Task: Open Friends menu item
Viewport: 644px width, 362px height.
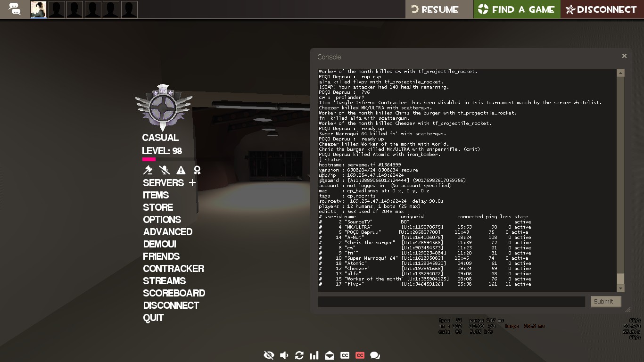Action: [161, 256]
